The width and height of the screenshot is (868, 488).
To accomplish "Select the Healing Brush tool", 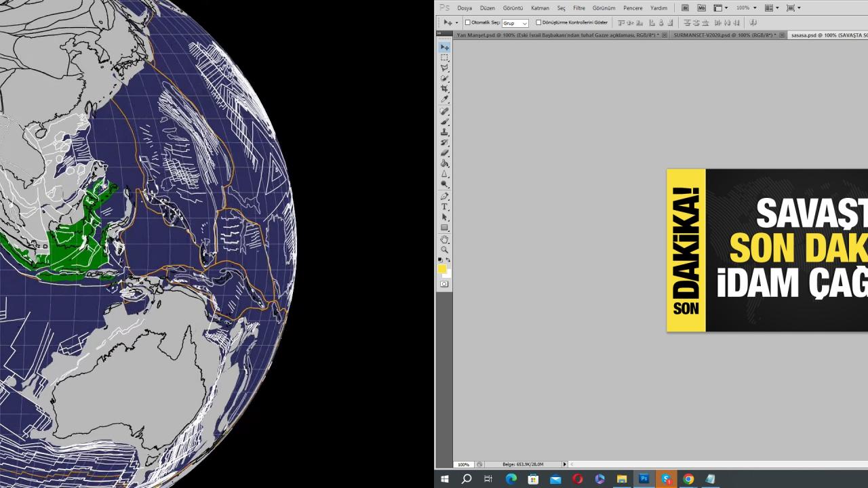I will pyautogui.click(x=444, y=111).
